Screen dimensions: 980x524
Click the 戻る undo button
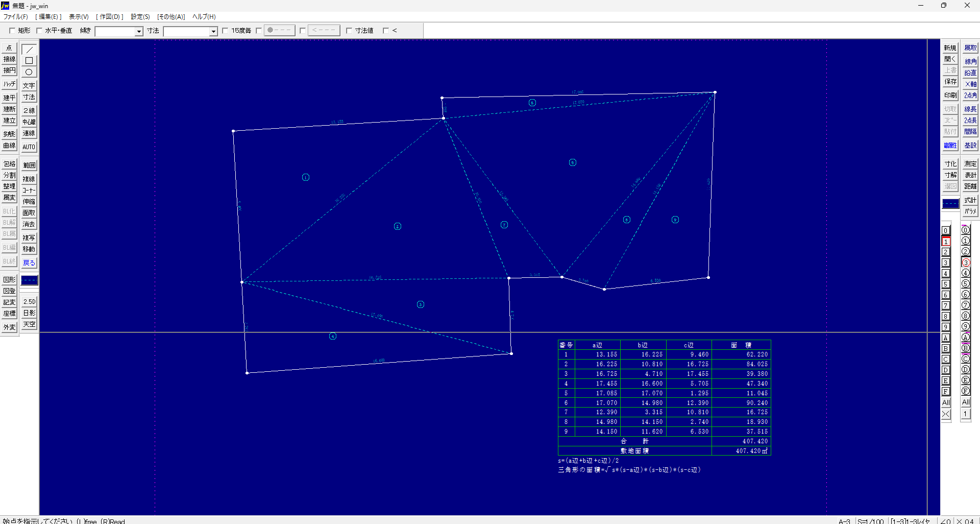[29, 263]
